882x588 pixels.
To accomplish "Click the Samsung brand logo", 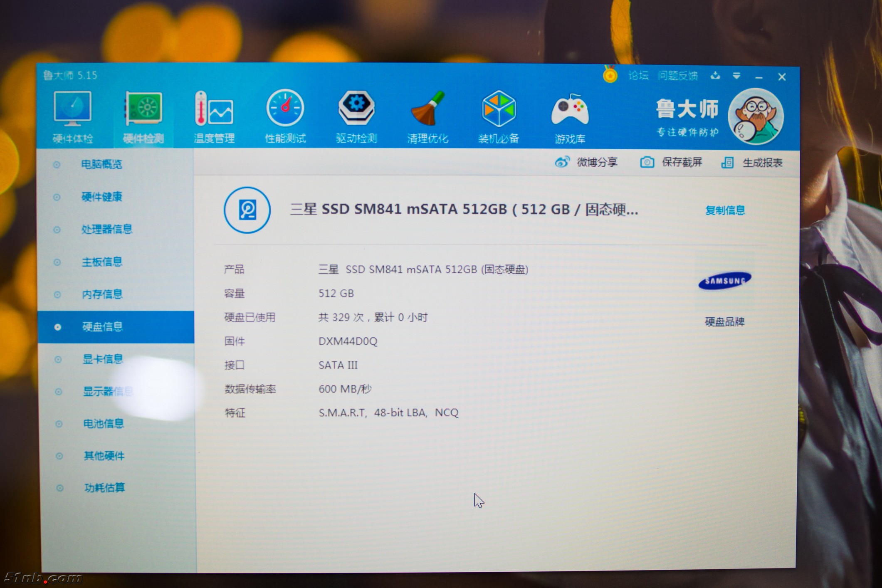I will (724, 282).
